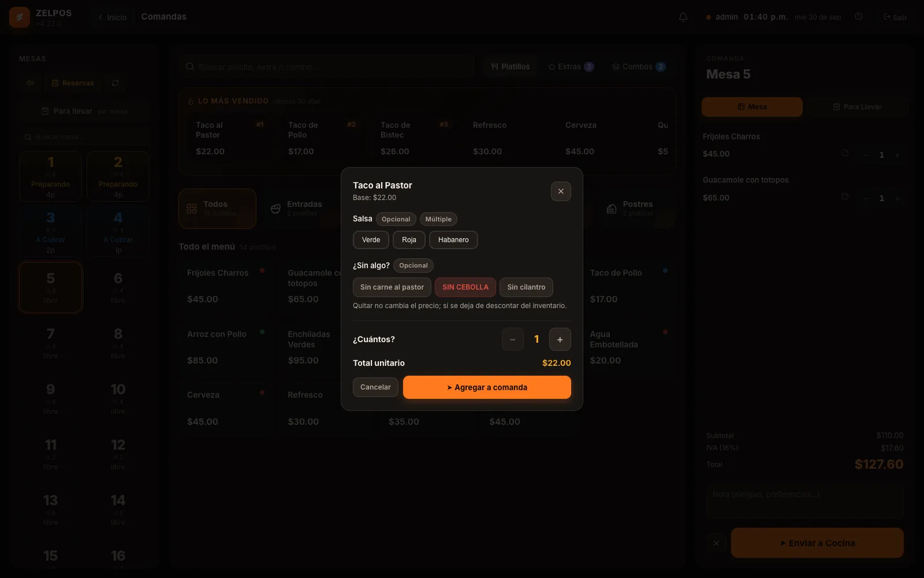Click Cancelar button
Screen dimensions: 924x578
pos(375,387)
